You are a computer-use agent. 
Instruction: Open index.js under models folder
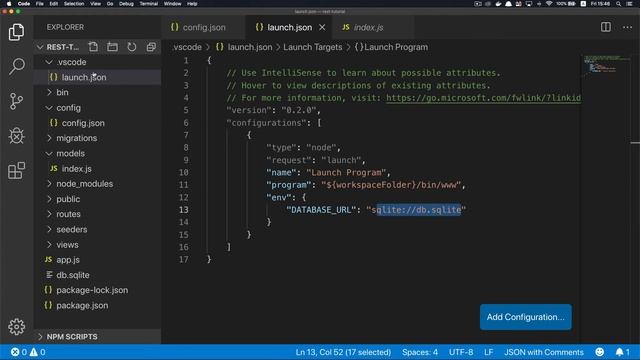tap(98, 169)
